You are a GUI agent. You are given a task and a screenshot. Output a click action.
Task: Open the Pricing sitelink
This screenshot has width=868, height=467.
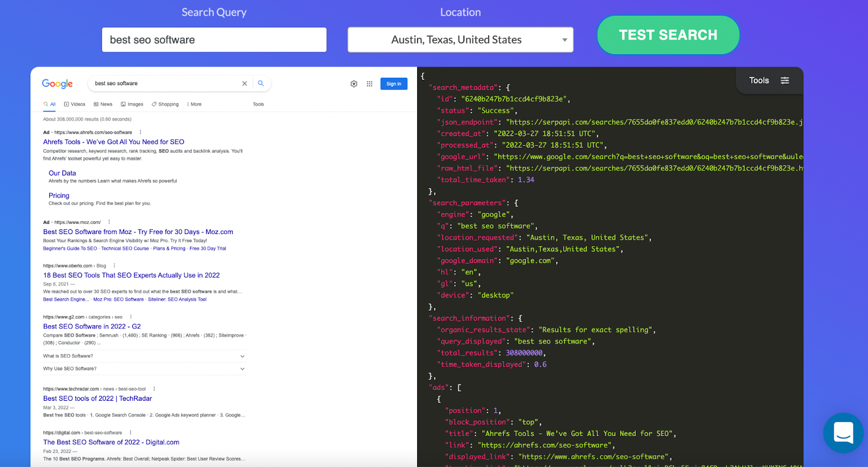[x=59, y=195]
